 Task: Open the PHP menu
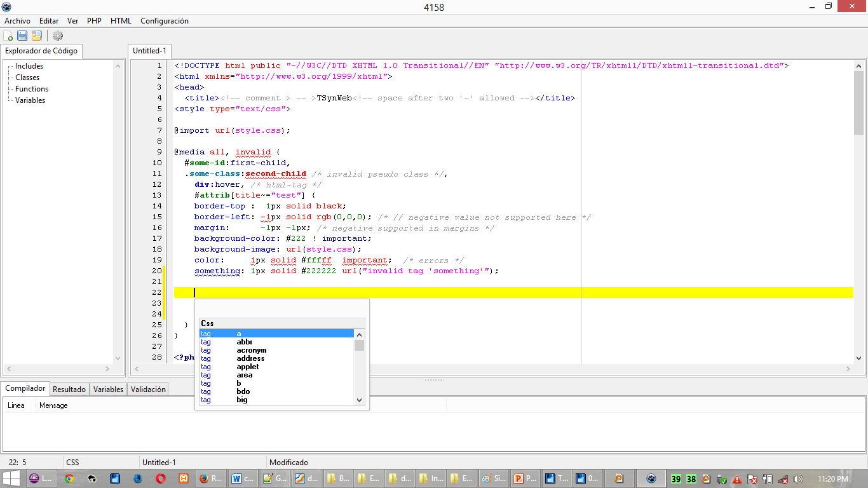click(94, 21)
